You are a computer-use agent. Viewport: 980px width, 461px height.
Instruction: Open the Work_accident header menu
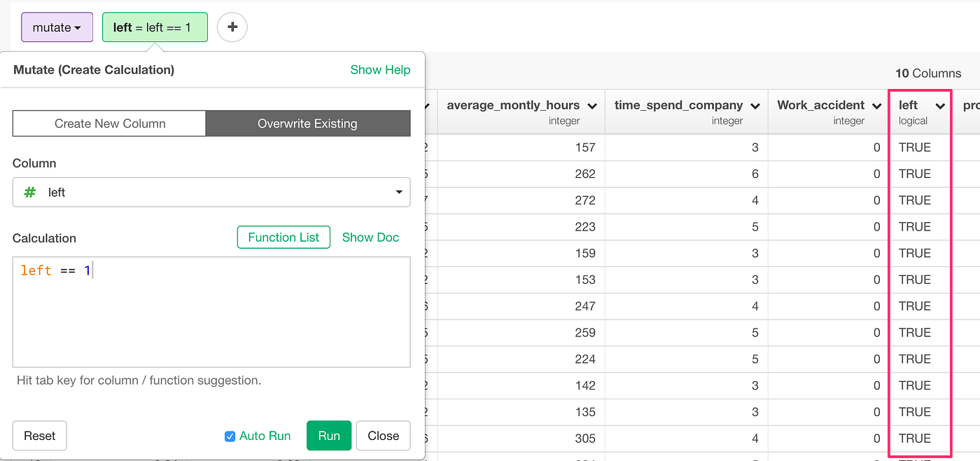pyautogui.click(x=876, y=105)
